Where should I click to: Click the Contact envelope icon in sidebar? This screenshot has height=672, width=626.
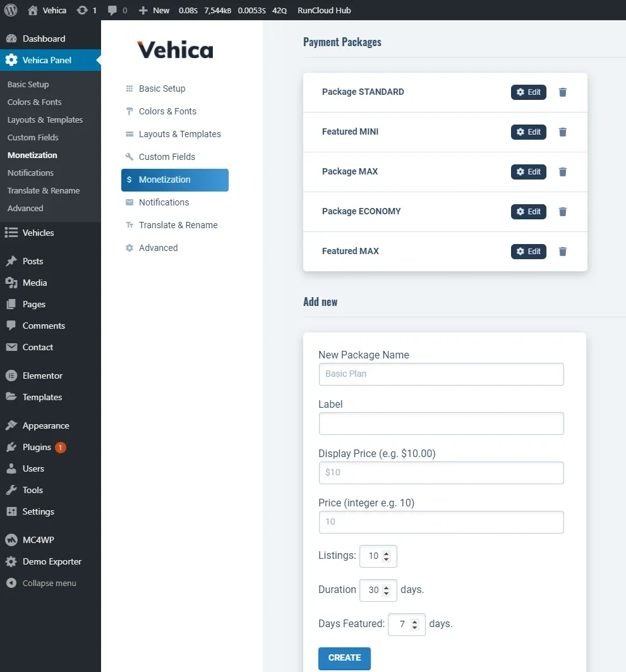coord(11,346)
